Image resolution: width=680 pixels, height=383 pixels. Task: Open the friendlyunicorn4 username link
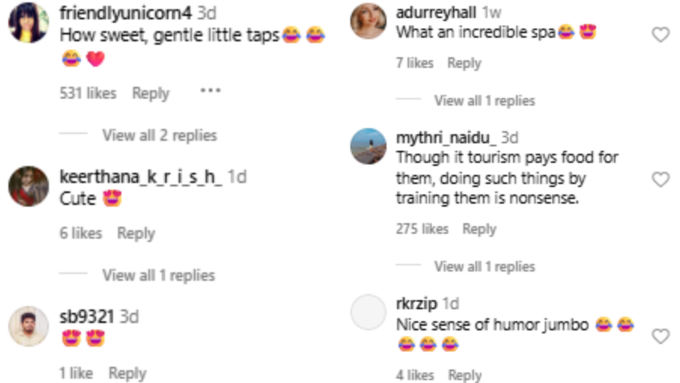[x=125, y=13]
